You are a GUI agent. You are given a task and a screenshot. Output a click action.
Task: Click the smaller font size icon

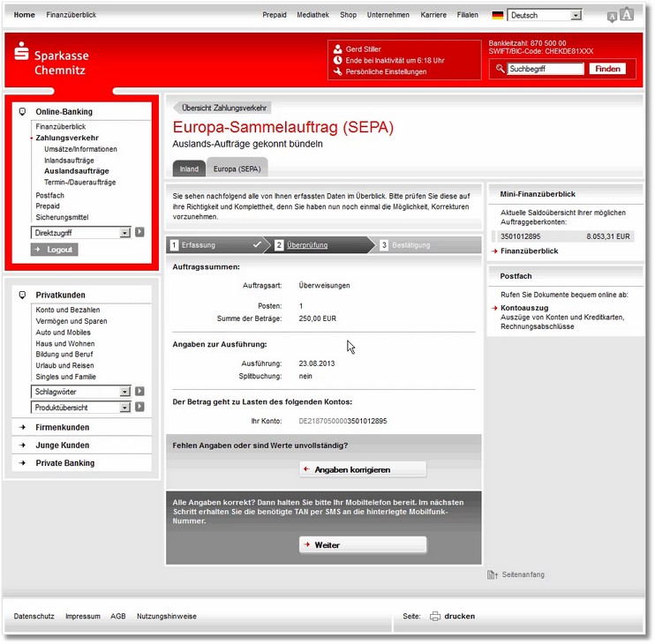tap(612, 17)
